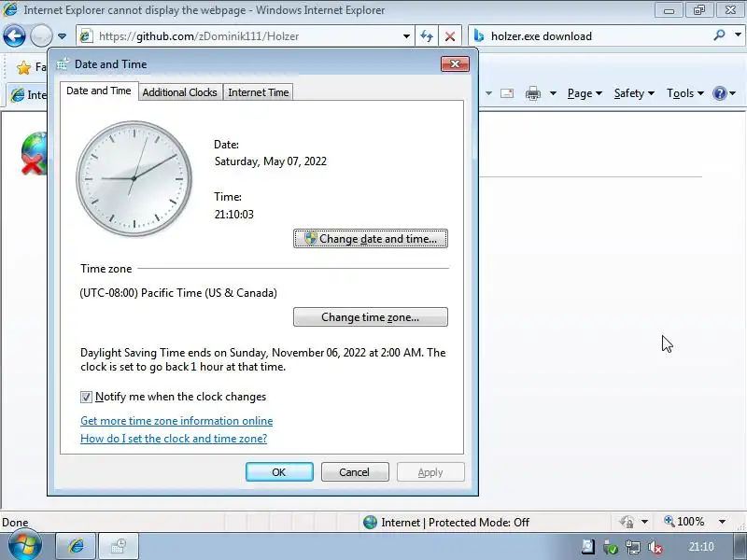Click the Show desktop strip on the taskbar
Viewport: 747px width, 560px height.
pyautogui.click(x=739, y=546)
